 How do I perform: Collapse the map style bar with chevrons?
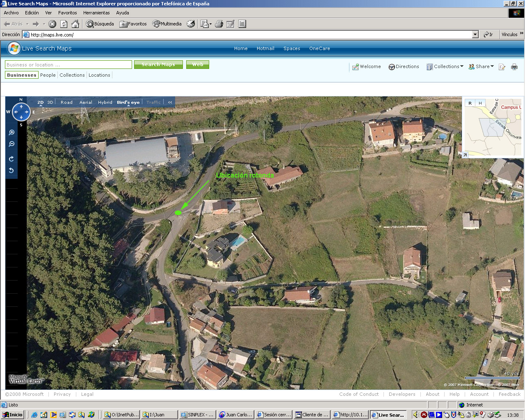[170, 103]
